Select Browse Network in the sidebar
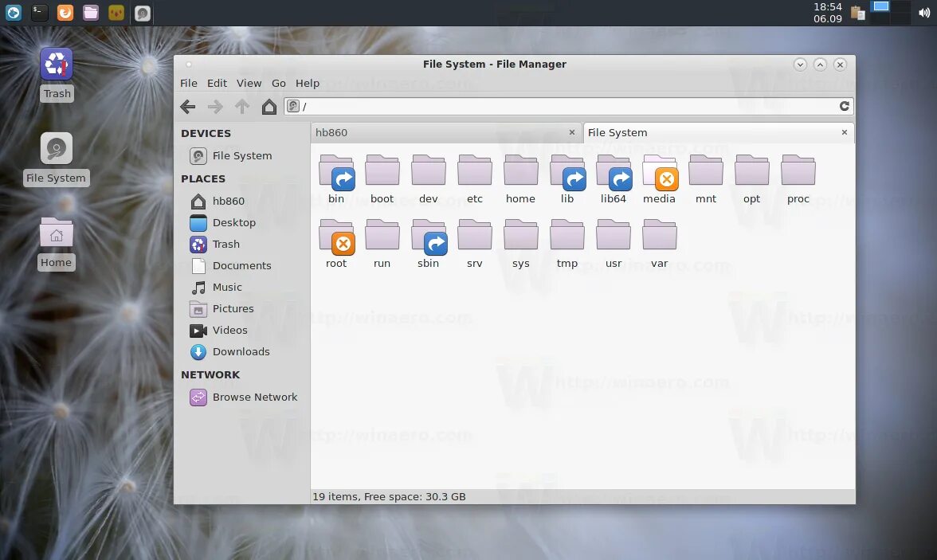This screenshot has width=937, height=560. (241, 397)
